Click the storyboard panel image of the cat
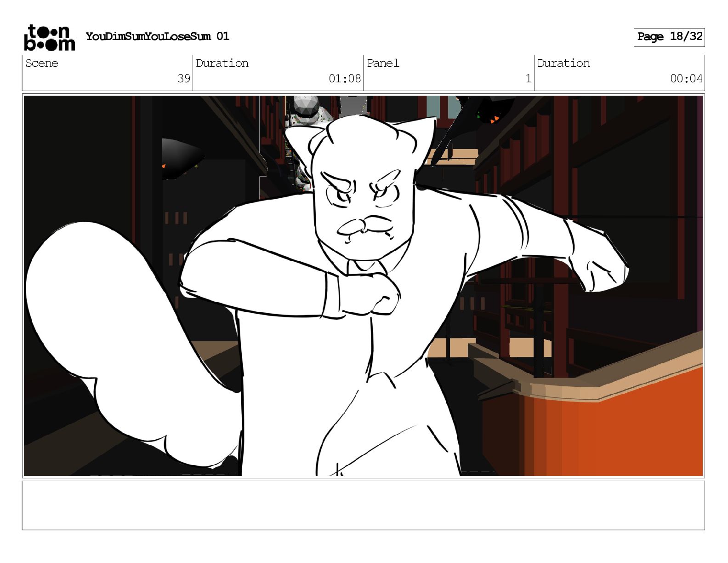728x563 pixels. [x=363, y=286]
